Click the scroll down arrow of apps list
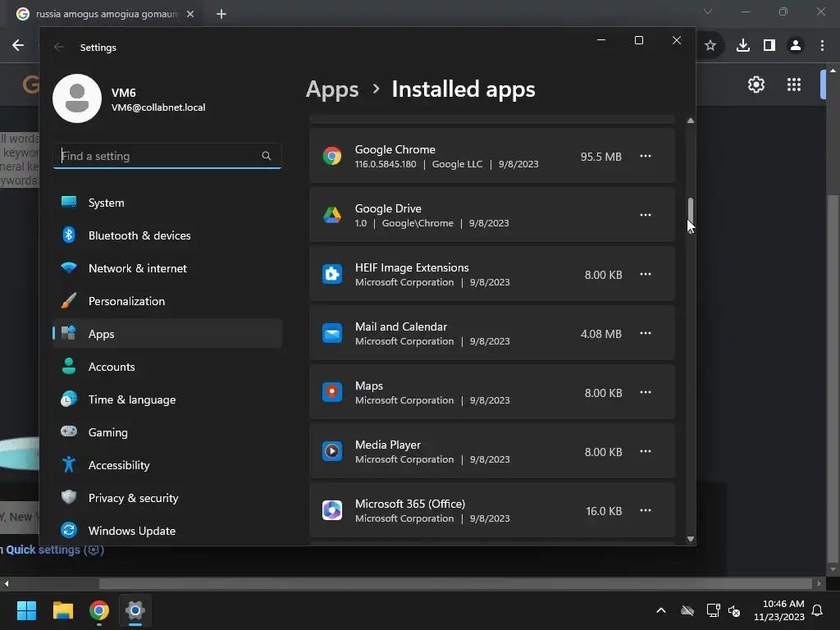 coord(691,539)
